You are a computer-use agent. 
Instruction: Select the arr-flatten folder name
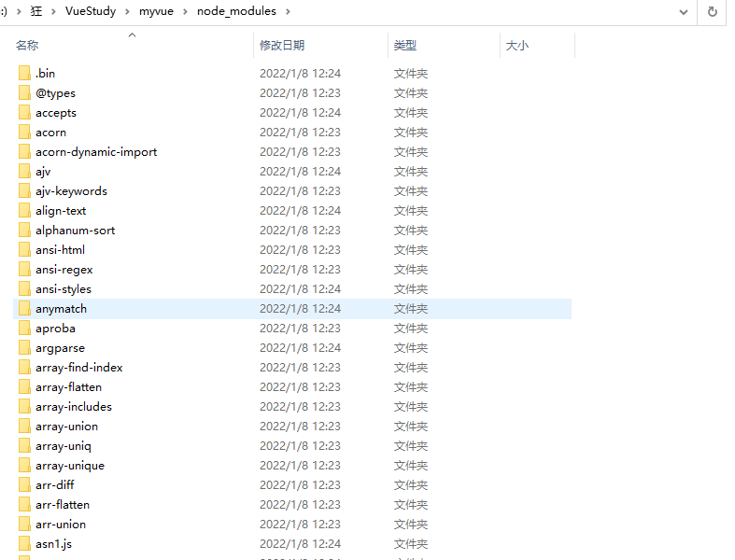(63, 505)
